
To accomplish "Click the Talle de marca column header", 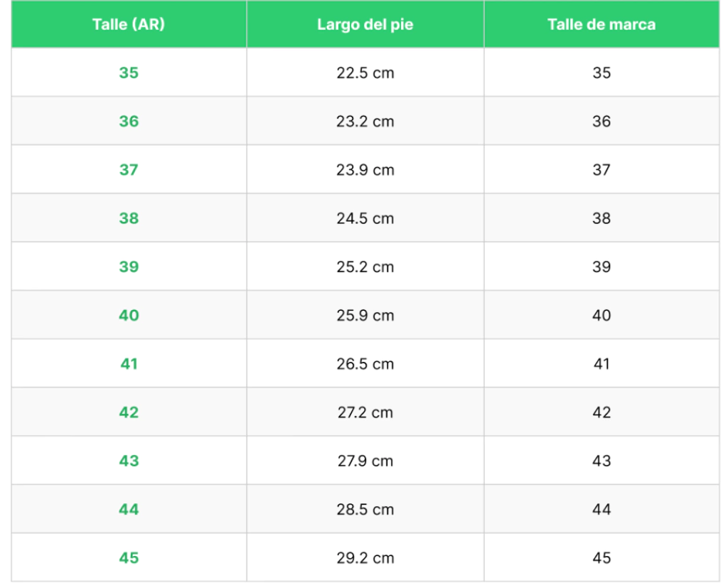I will pos(601,24).
